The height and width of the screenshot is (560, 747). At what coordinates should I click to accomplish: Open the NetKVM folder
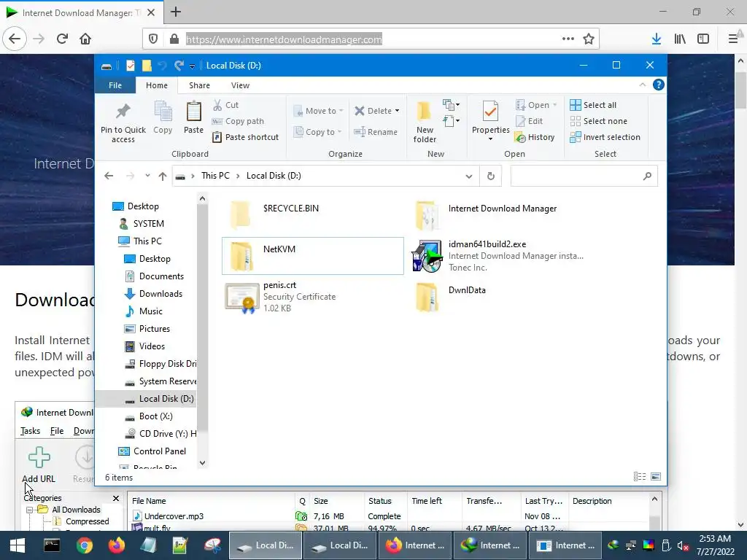312,256
